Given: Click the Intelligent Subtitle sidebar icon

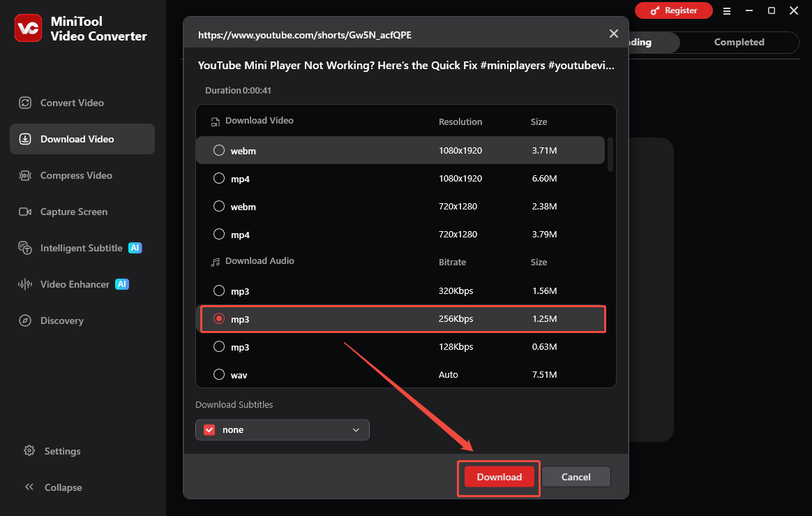Looking at the screenshot, I should pos(25,248).
